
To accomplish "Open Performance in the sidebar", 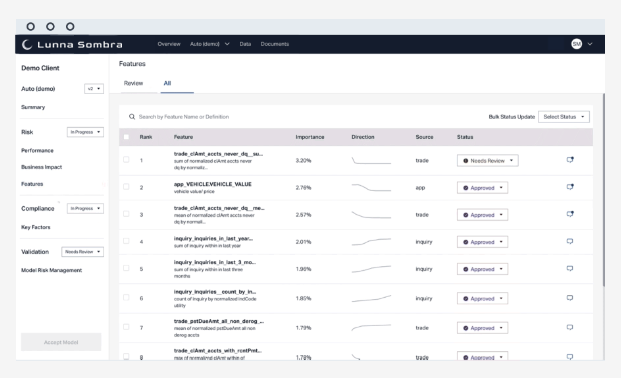I will click(x=37, y=151).
